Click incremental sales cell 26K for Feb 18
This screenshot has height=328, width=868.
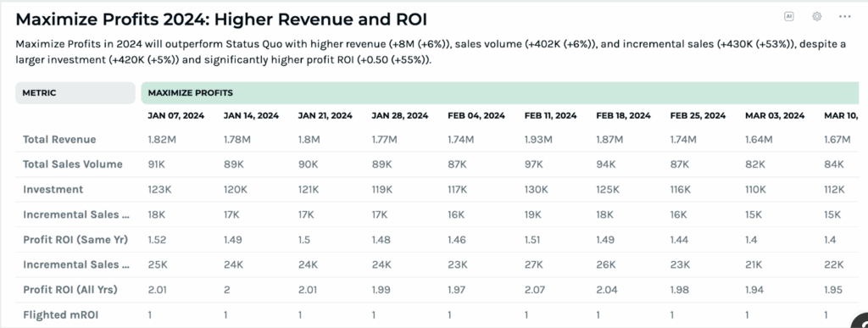click(606, 265)
